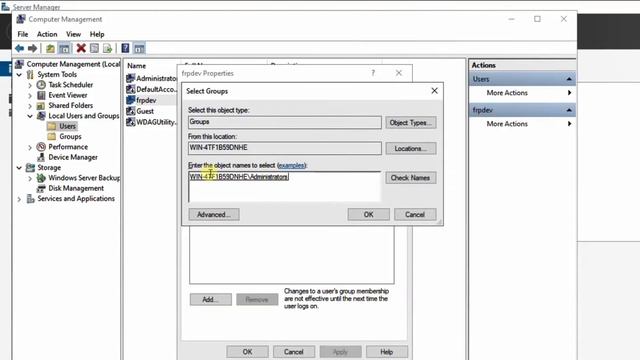Click the red Delete toolbar icon
Image resolution: width=640 pixels, height=360 pixels.
click(x=81, y=48)
